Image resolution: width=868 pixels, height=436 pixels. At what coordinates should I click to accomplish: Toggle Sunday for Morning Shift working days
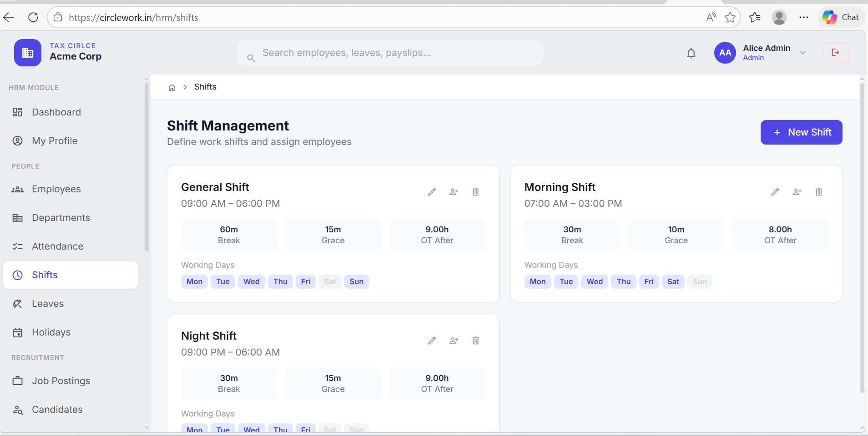point(699,281)
